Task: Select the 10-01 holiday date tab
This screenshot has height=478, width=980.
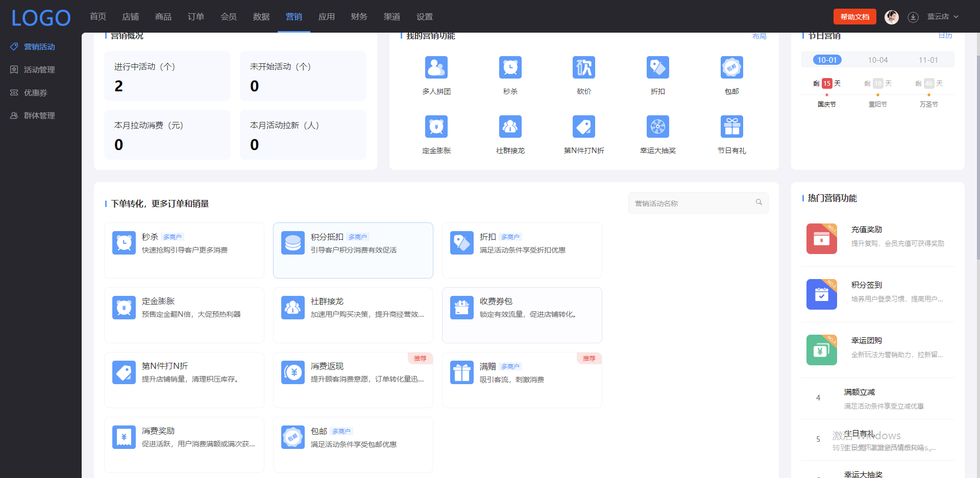Action: pyautogui.click(x=827, y=60)
